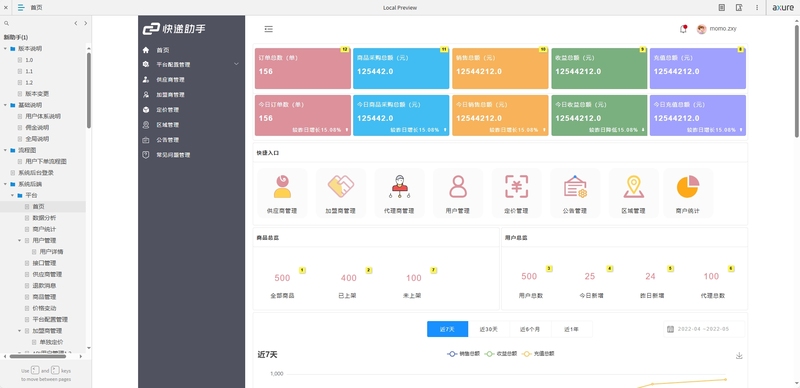
Task: Open the 1.1 version page in the tree
Action: click(29, 71)
